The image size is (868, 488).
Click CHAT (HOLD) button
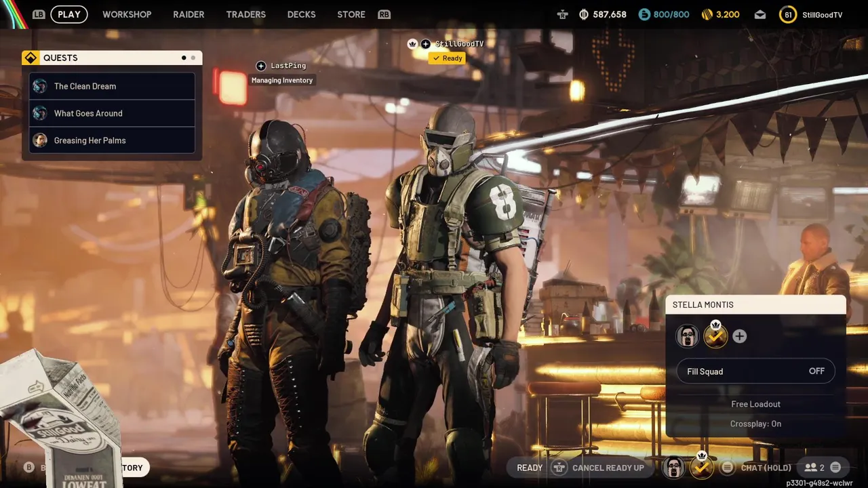click(766, 468)
